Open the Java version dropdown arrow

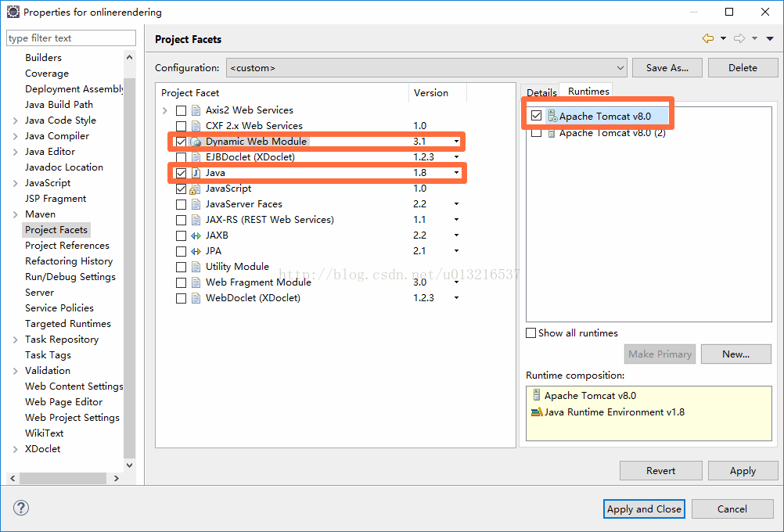456,173
